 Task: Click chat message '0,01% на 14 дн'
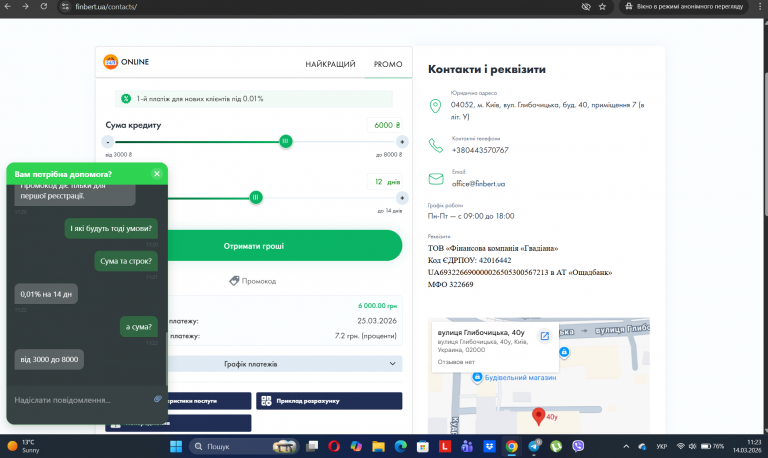tap(46, 294)
